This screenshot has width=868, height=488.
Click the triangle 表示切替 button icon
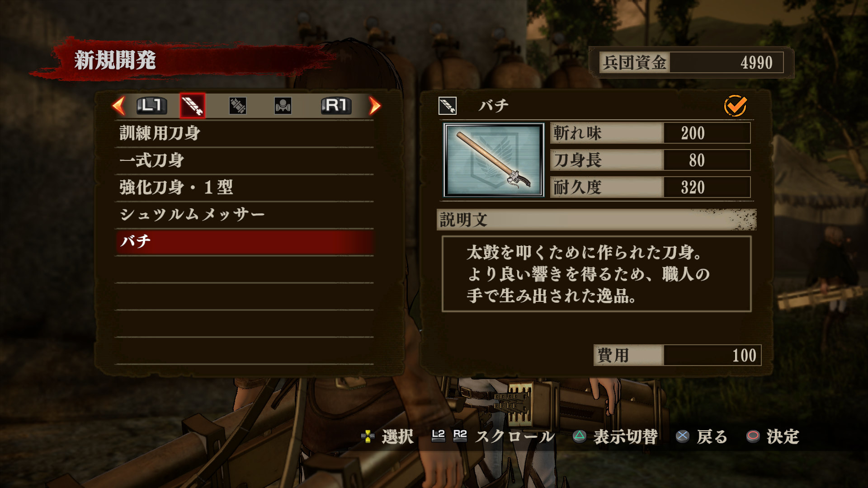click(x=579, y=436)
